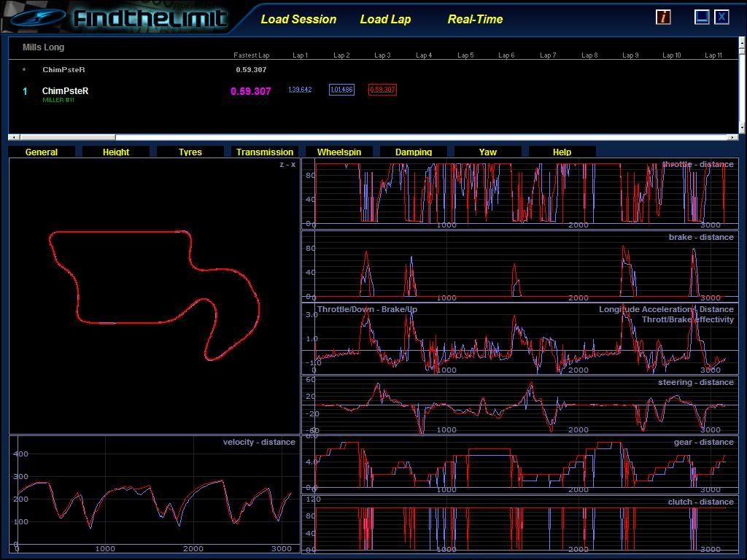The image size is (747, 560).
Task: Click the clutch - distance graph
Action: point(519,524)
